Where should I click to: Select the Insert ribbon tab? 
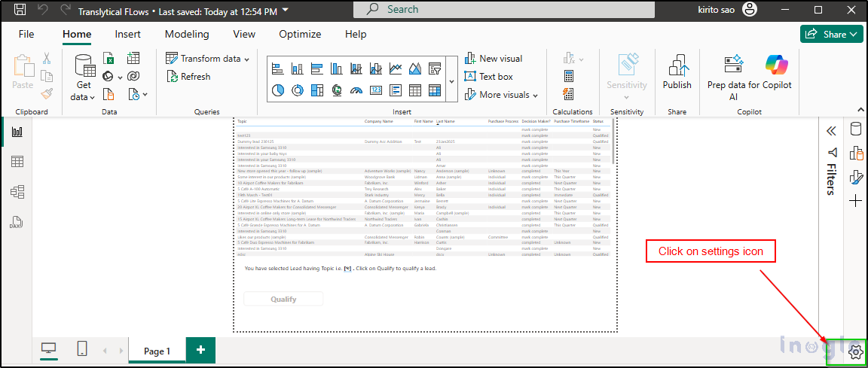tap(128, 35)
